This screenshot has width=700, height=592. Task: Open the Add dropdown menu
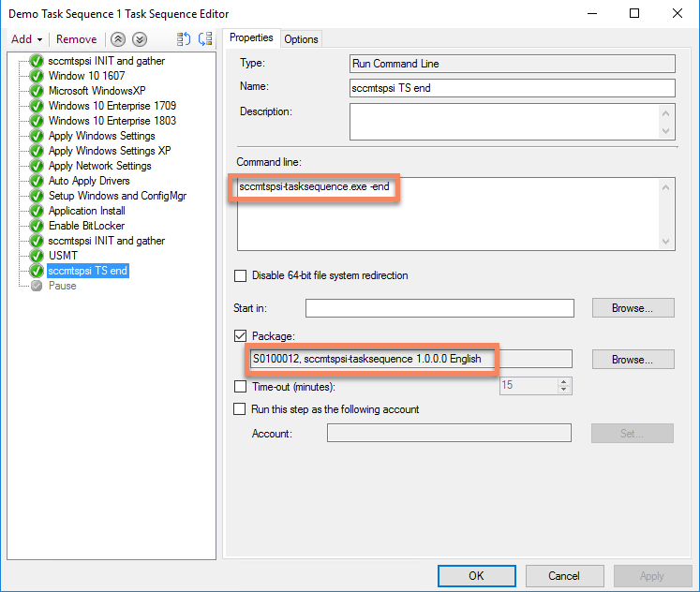(26, 39)
